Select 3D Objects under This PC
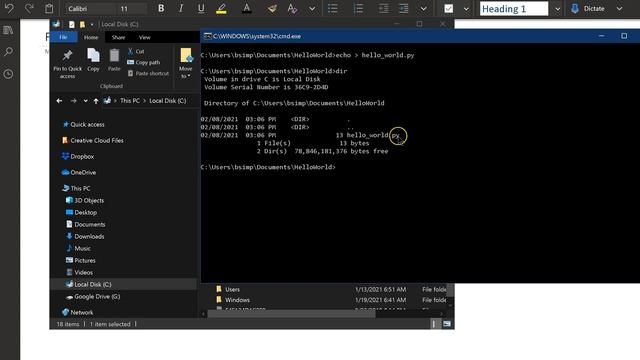This screenshot has height=360, width=640. [85, 200]
